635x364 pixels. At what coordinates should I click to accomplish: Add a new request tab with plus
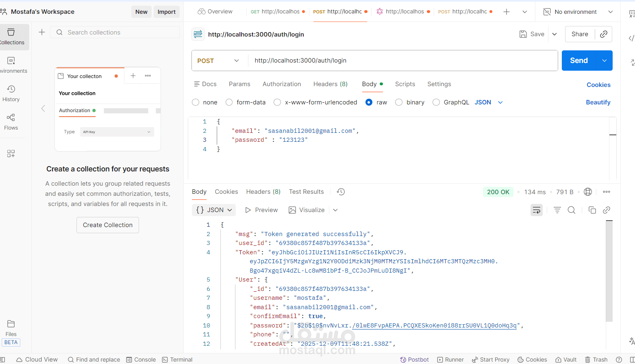[507, 12]
